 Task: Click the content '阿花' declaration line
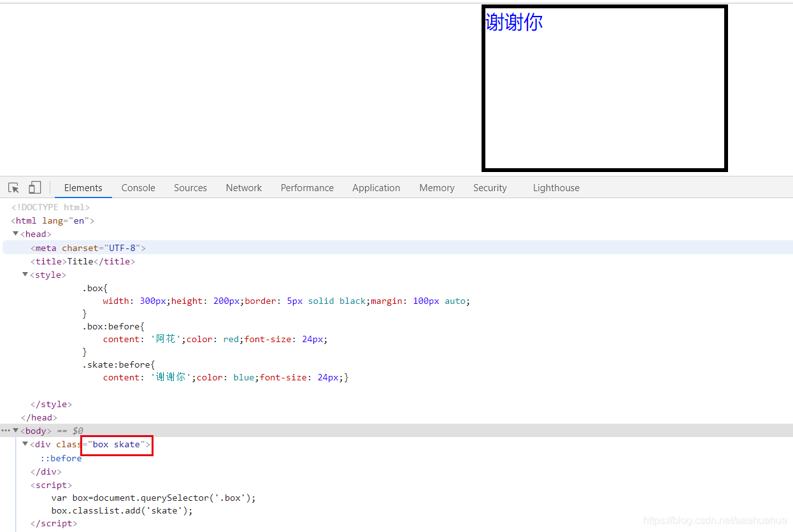(215, 339)
